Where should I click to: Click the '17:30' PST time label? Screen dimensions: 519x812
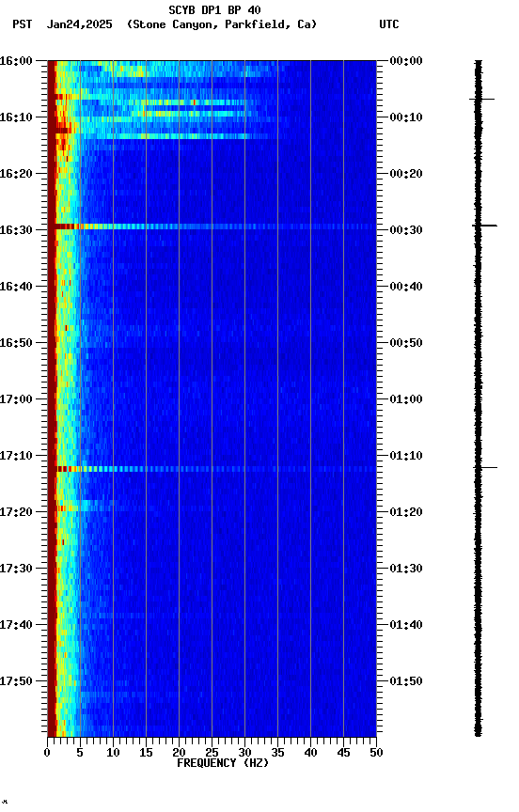click(16, 569)
